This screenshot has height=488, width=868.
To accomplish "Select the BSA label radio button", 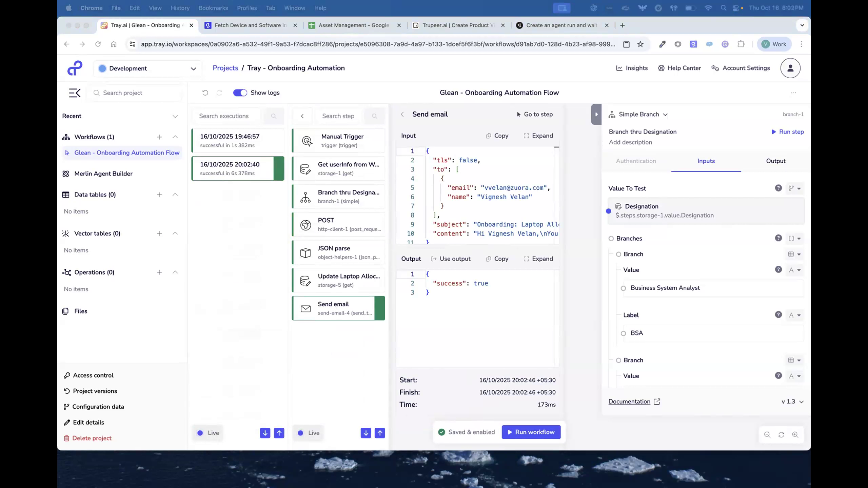I will (x=623, y=333).
